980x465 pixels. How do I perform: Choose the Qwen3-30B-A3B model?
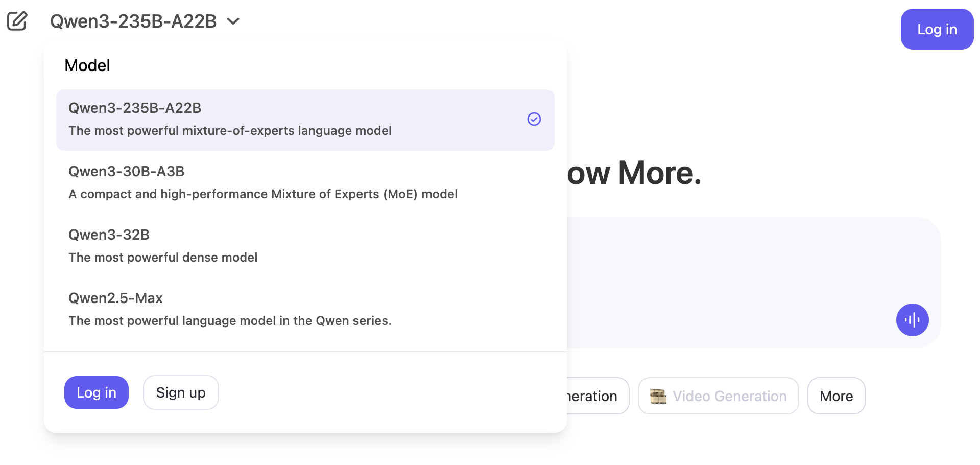pyautogui.click(x=304, y=182)
